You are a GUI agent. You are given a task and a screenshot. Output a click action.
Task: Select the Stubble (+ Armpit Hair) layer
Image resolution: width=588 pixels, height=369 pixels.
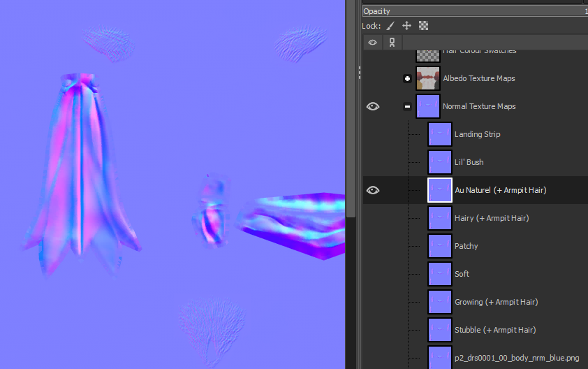point(495,330)
